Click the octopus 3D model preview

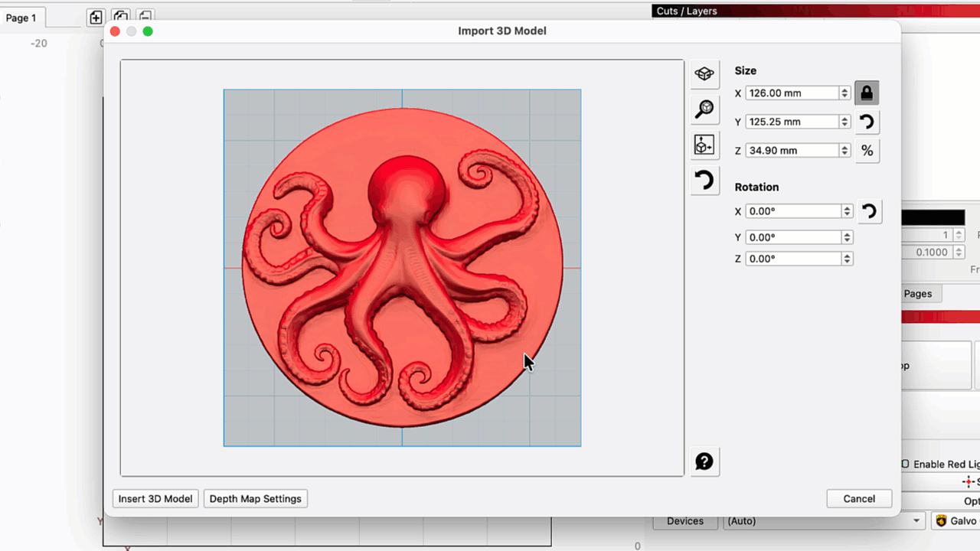tap(403, 268)
